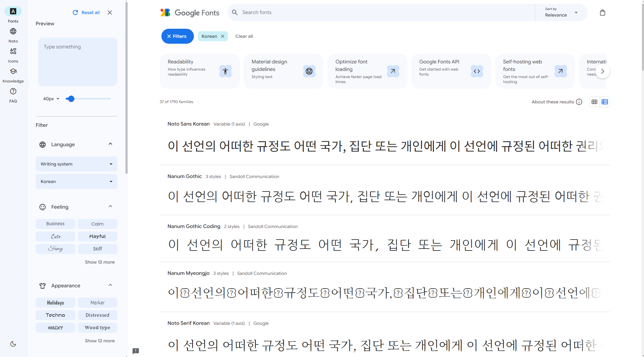The width and height of the screenshot is (644, 357).
Task: Open the Icons section in sidebar
Action: tap(13, 52)
